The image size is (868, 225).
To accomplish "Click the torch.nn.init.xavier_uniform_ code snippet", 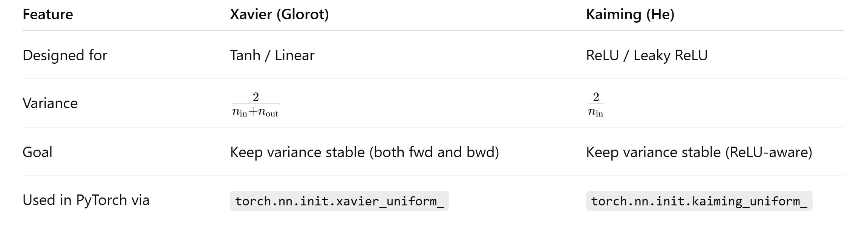I will [339, 201].
